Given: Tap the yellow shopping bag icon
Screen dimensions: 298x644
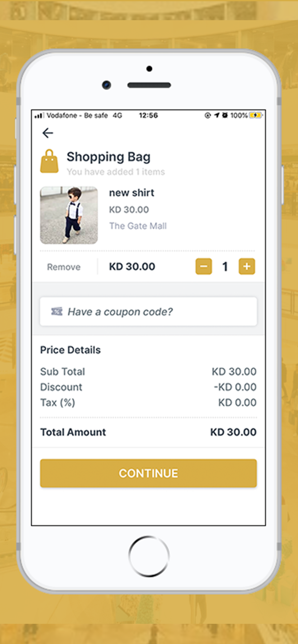Looking at the screenshot, I should point(49,161).
